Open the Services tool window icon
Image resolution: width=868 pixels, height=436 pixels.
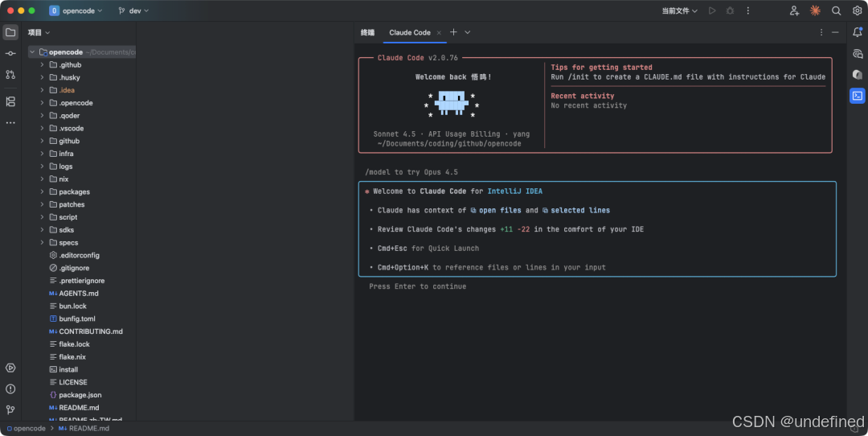coord(10,368)
